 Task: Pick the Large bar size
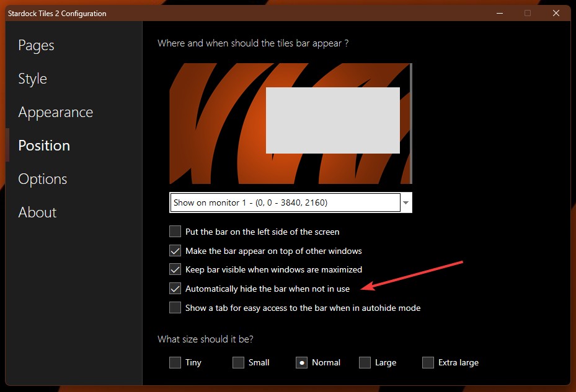pos(365,362)
